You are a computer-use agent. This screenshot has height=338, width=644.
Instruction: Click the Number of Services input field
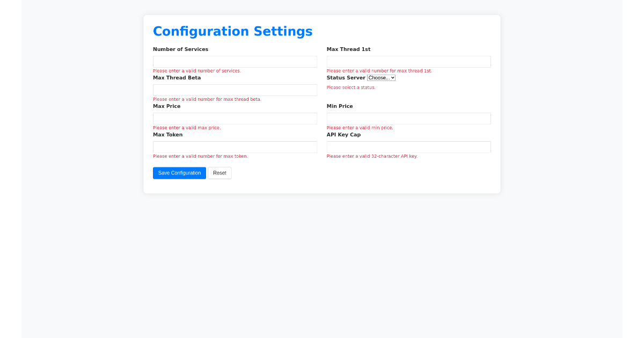pyautogui.click(x=235, y=61)
